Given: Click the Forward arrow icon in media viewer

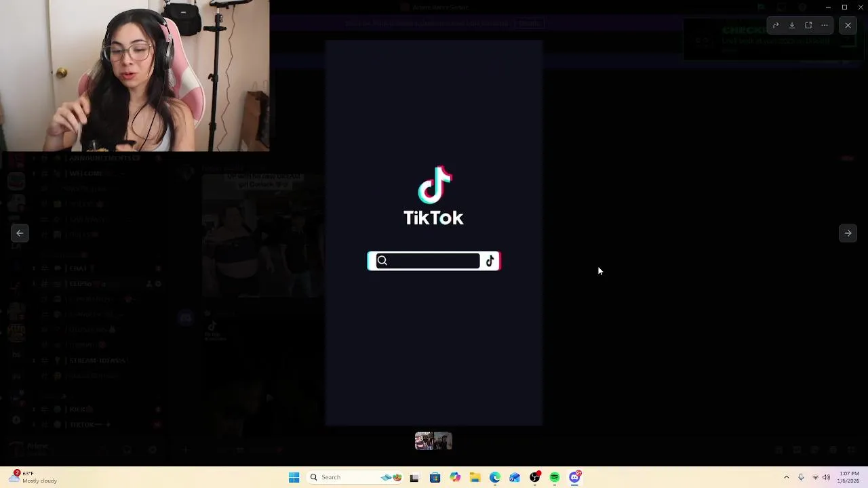Looking at the screenshot, I should (776, 25).
